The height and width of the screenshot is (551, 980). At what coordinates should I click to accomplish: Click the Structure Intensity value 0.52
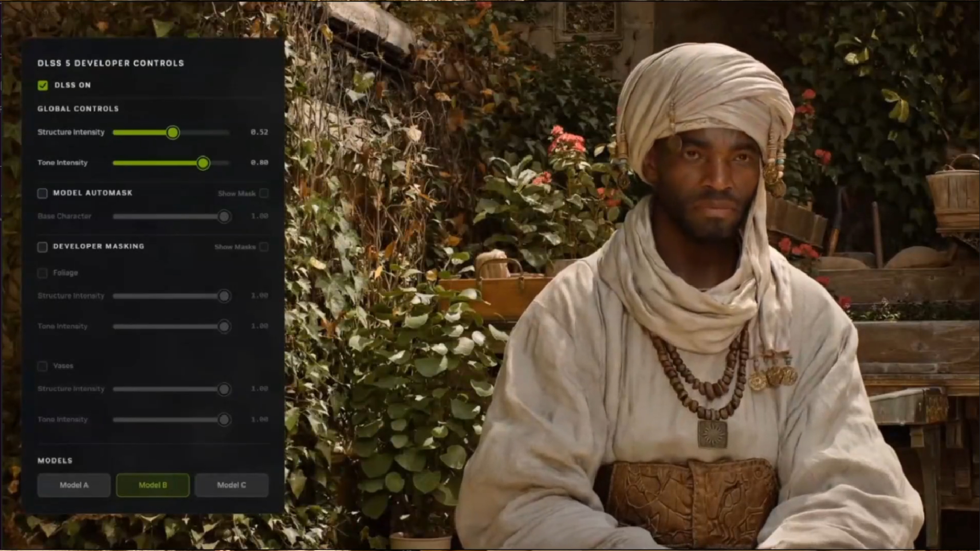tap(259, 132)
